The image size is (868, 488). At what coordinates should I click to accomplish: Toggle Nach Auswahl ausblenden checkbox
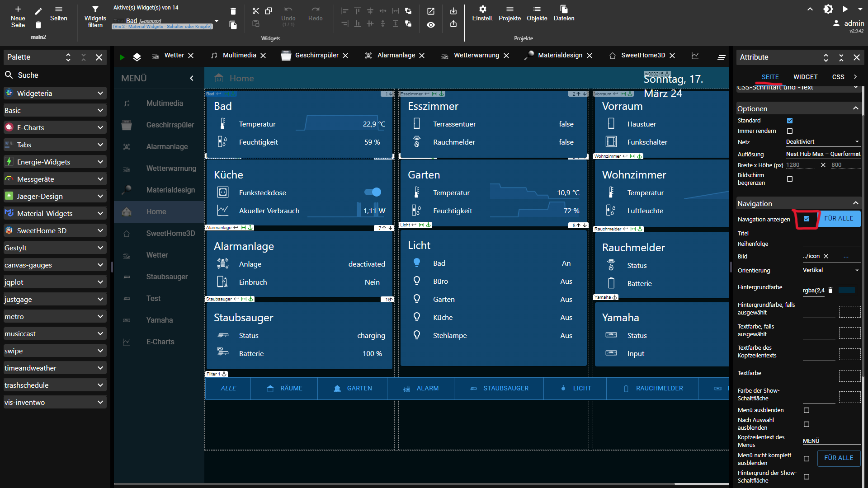tap(807, 424)
